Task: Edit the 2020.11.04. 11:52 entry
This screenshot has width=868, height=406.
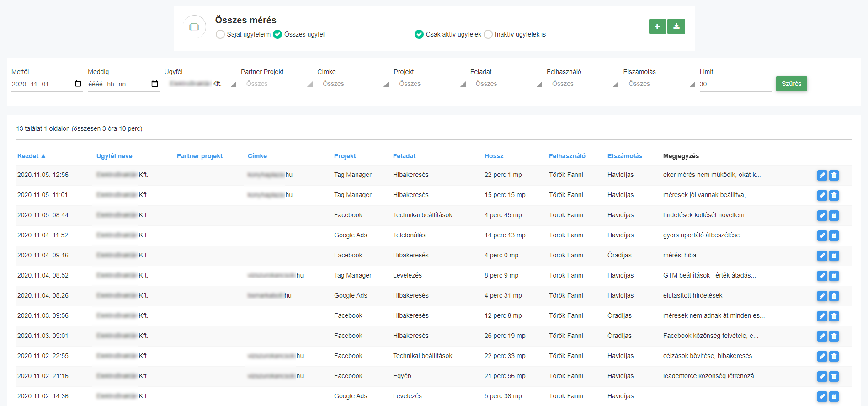Action: (x=822, y=235)
